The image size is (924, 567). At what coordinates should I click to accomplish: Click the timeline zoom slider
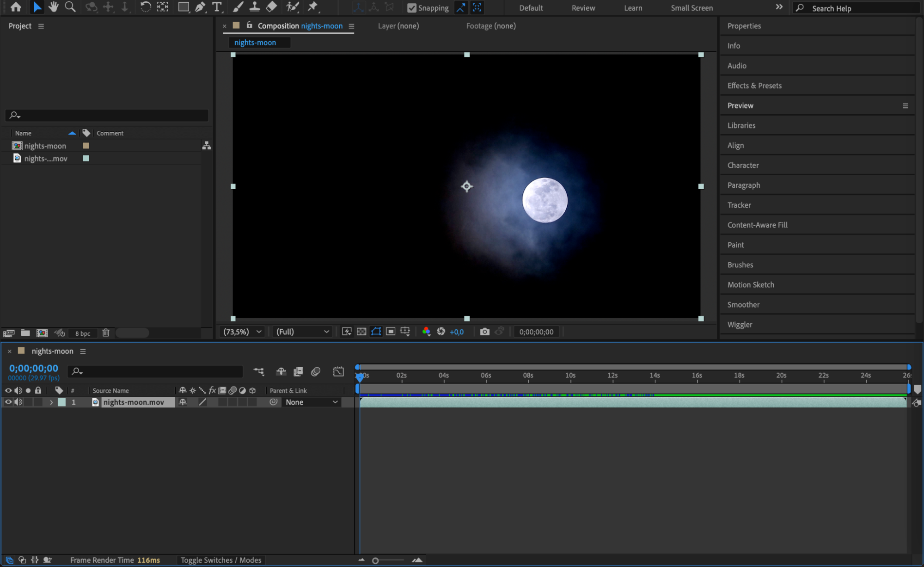[375, 561]
